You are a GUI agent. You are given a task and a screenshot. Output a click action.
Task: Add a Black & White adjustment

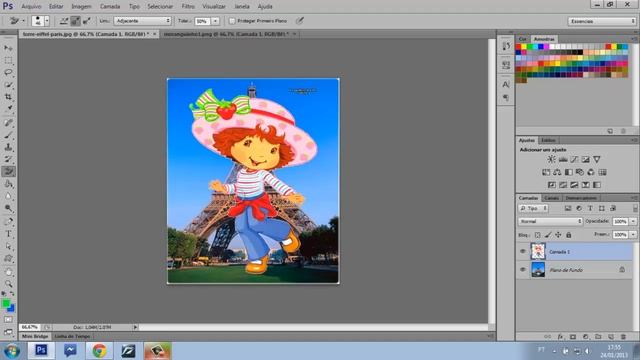point(569,172)
